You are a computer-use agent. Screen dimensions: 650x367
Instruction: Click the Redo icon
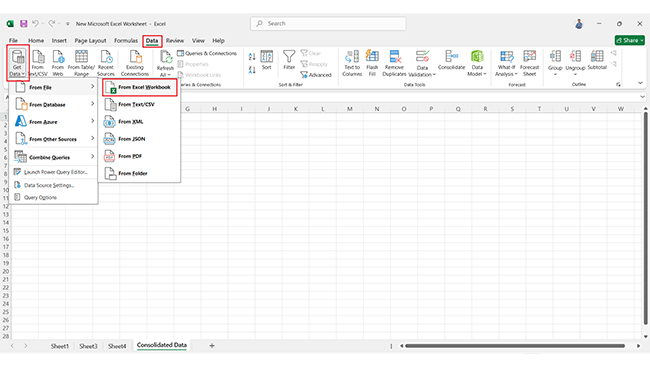coord(51,24)
